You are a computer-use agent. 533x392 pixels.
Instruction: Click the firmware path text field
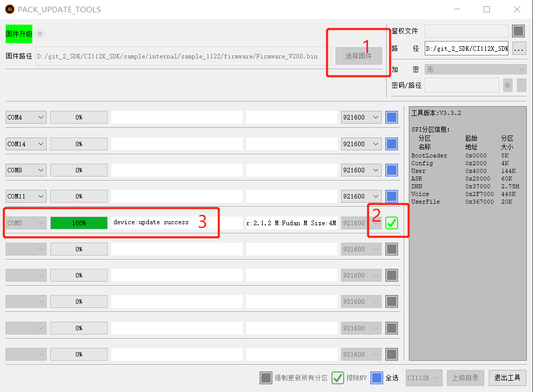click(183, 56)
